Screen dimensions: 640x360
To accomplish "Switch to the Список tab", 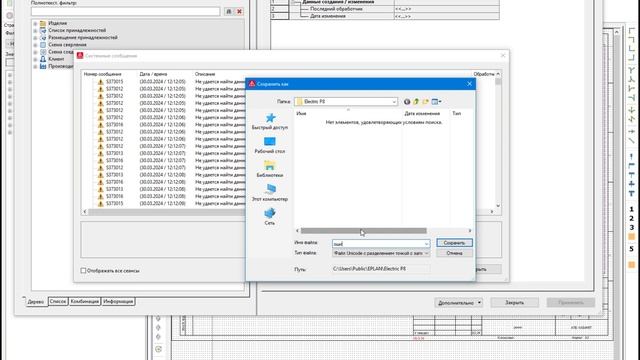I will coord(58,301).
